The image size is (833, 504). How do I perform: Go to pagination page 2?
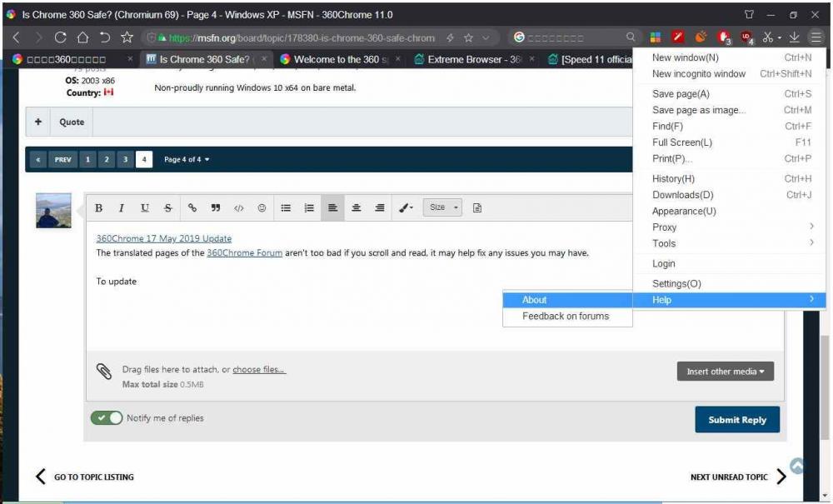pos(107,159)
